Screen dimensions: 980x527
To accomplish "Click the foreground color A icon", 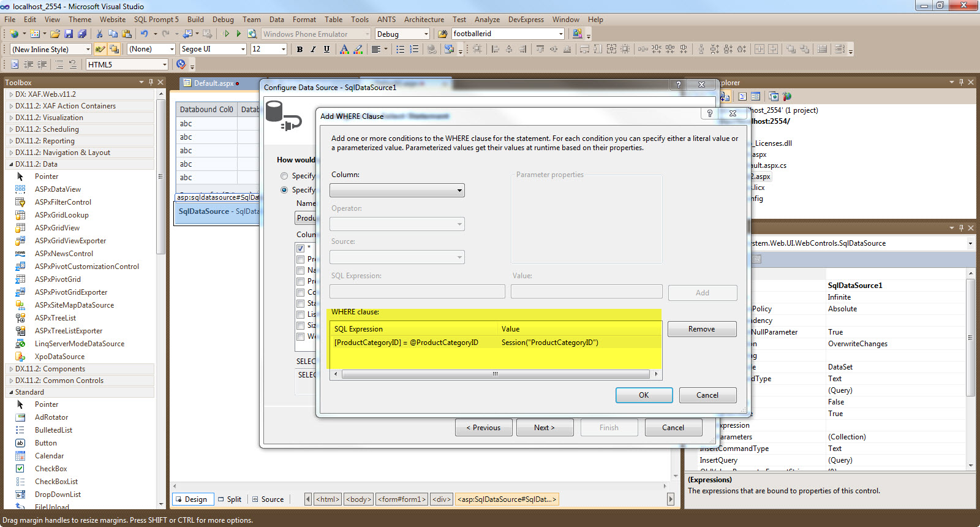I will [344, 49].
